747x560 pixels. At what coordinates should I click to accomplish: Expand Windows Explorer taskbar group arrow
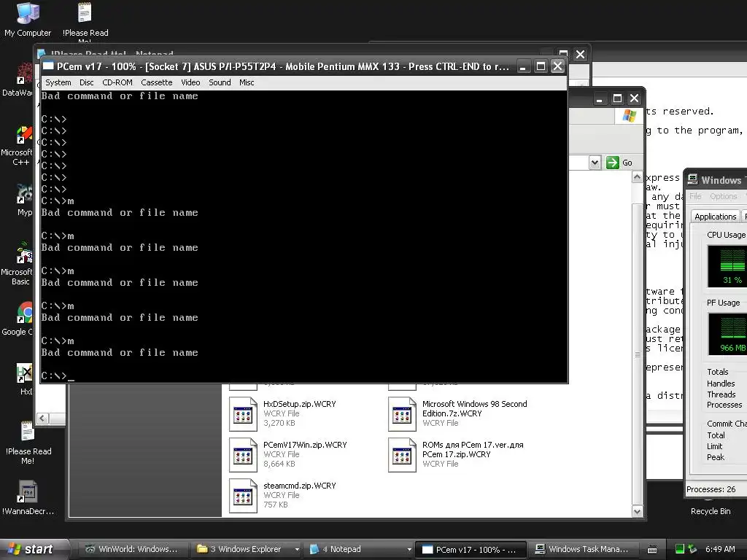297,549
